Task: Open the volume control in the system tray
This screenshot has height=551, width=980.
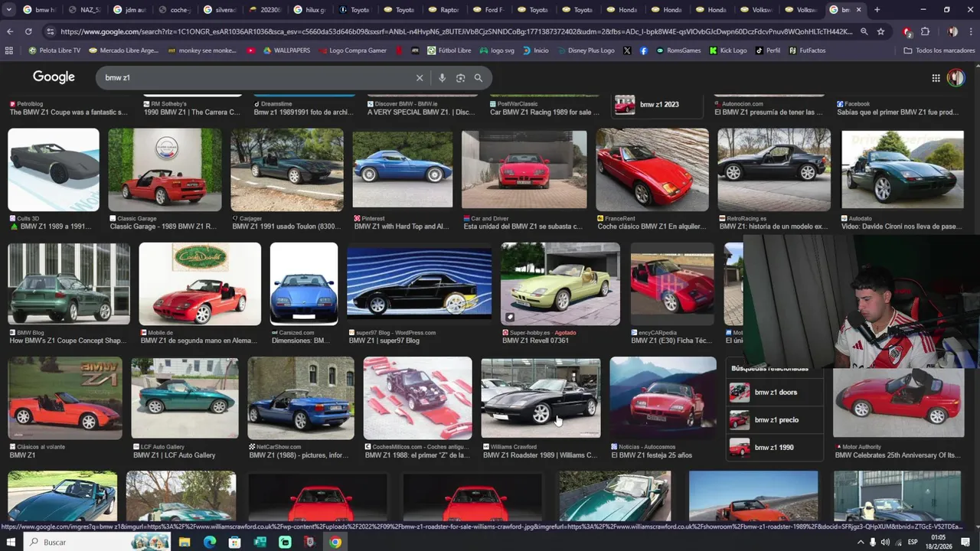Action: (885, 542)
